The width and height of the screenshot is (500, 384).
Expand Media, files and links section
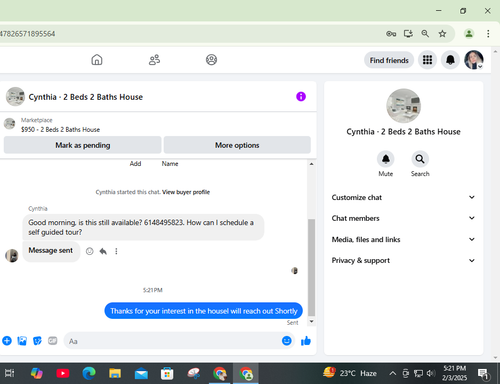pyautogui.click(x=403, y=239)
